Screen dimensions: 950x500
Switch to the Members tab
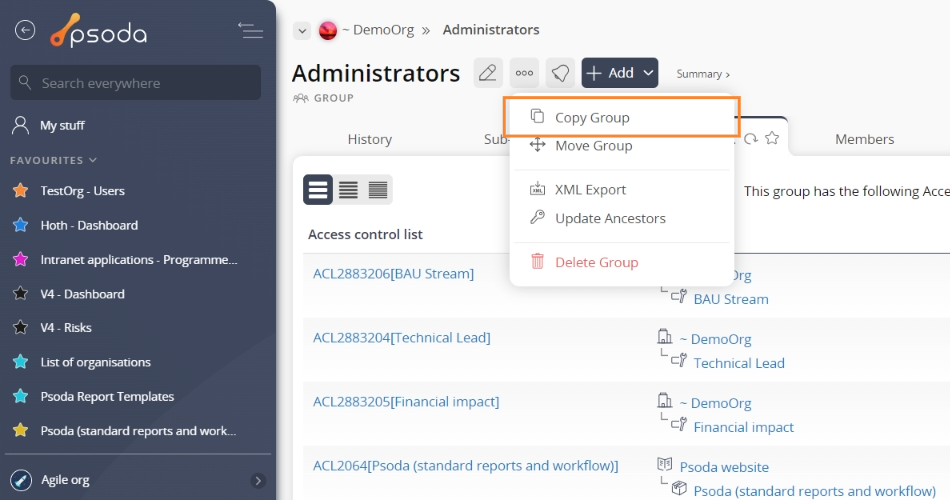(x=865, y=139)
